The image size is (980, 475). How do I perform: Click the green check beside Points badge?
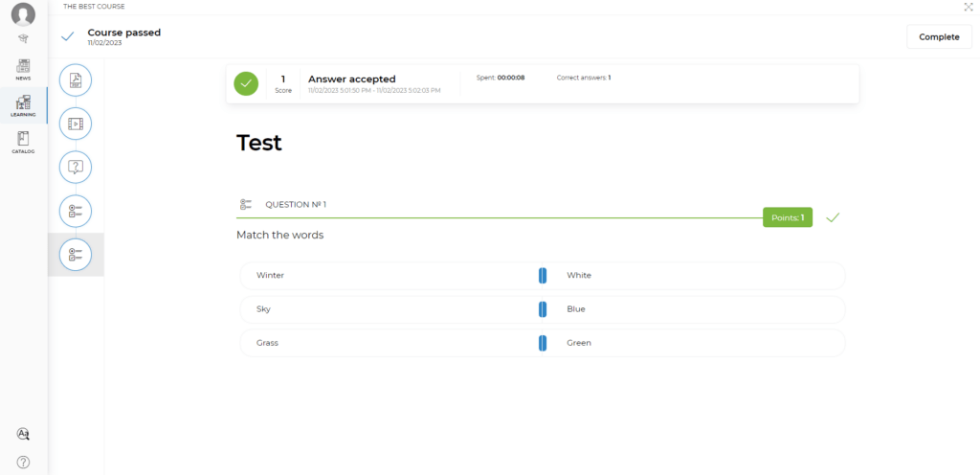(833, 217)
